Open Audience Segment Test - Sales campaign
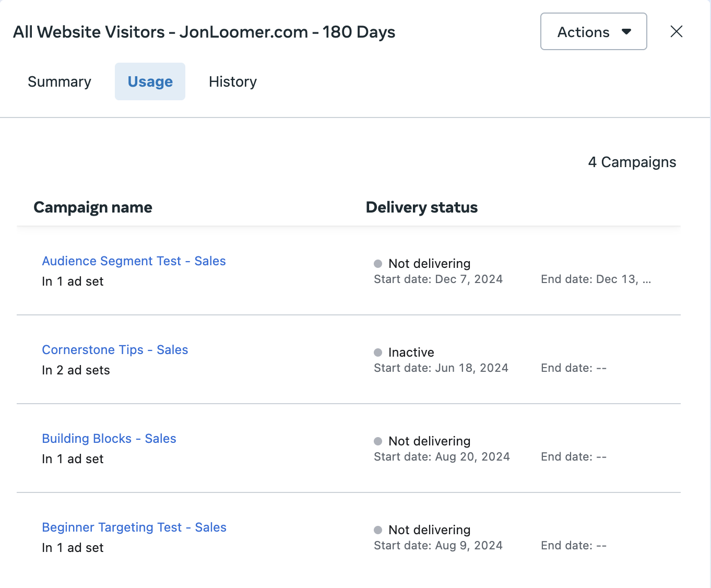Image resolution: width=711 pixels, height=588 pixels. click(x=134, y=261)
